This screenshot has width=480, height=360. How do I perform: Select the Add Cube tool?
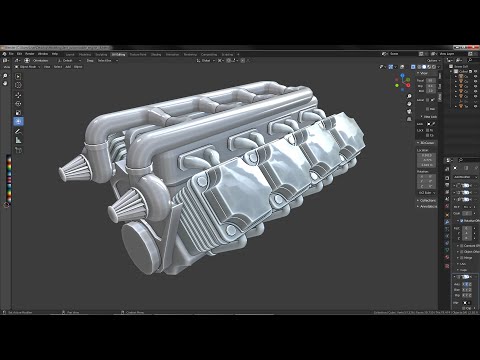click(18, 150)
